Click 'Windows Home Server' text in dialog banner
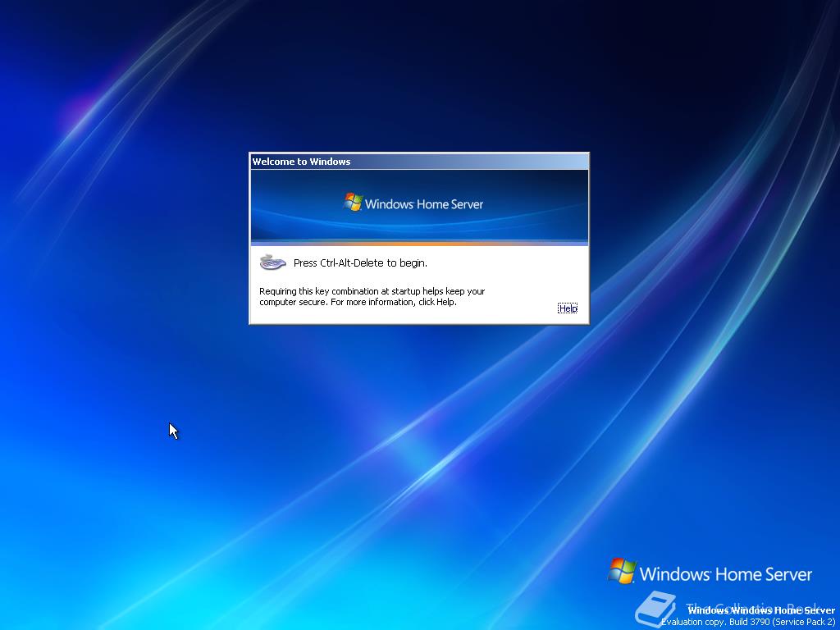The image size is (840, 630). (x=424, y=204)
